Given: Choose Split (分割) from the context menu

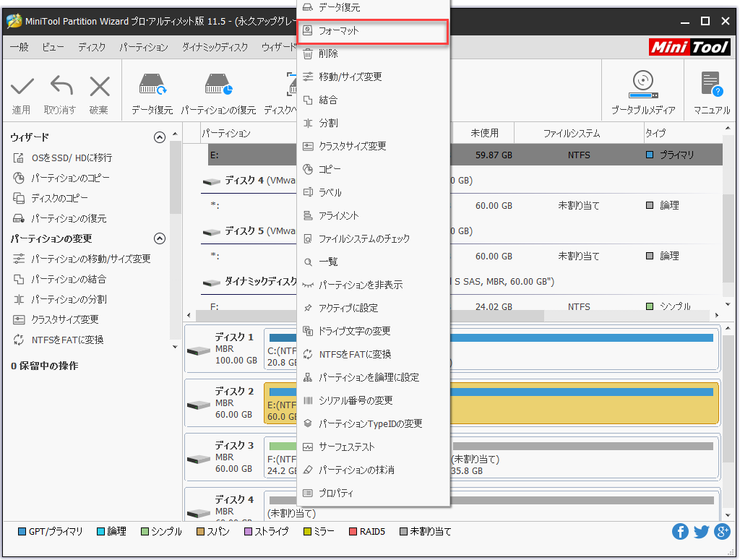Looking at the screenshot, I should pyautogui.click(x=373, y=123).
